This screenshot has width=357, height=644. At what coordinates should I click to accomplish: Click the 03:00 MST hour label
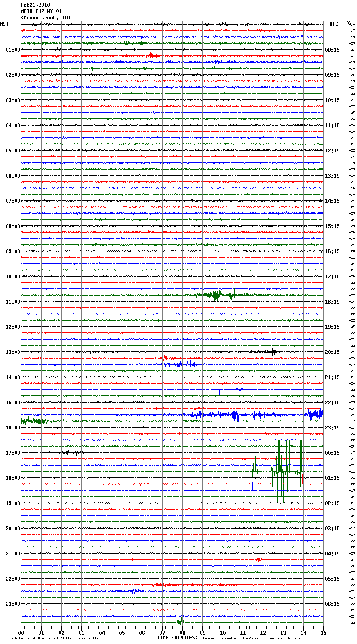13,100
